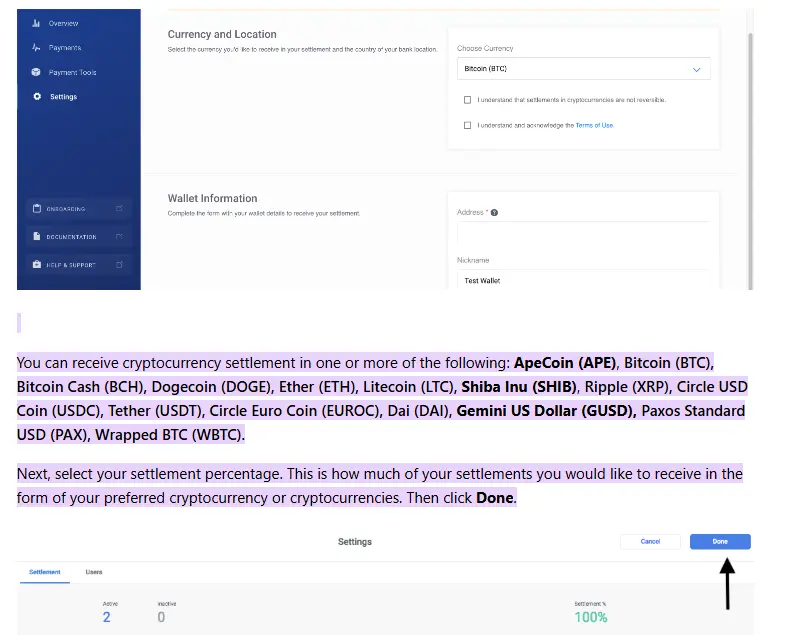The image size is (787, 635).
Task: Check the settlements not reversible checkbox
Action: pyautogui.click(x=467, y=100)
